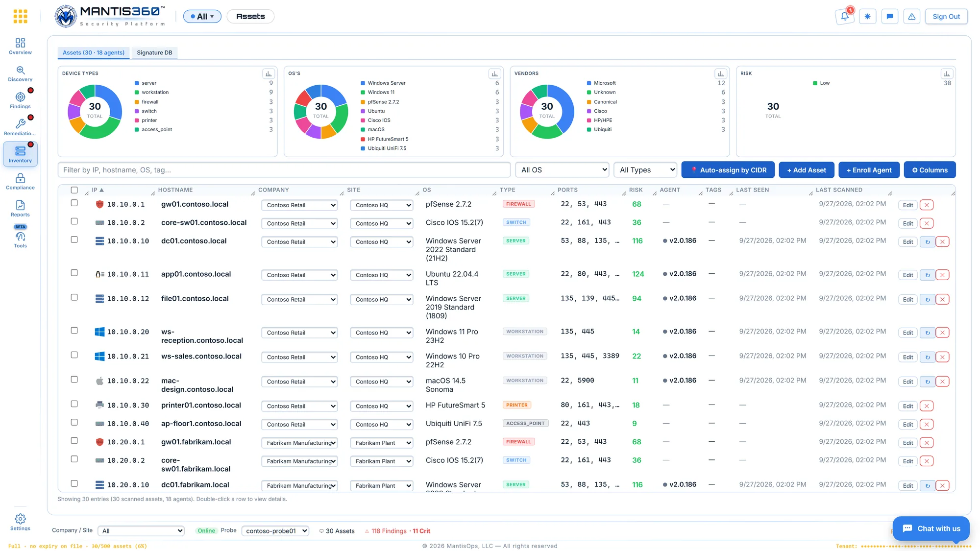Open the Columns chooser button
Image resolution: width=980 pixels, height=551 pixels.
tap(930, 170)
